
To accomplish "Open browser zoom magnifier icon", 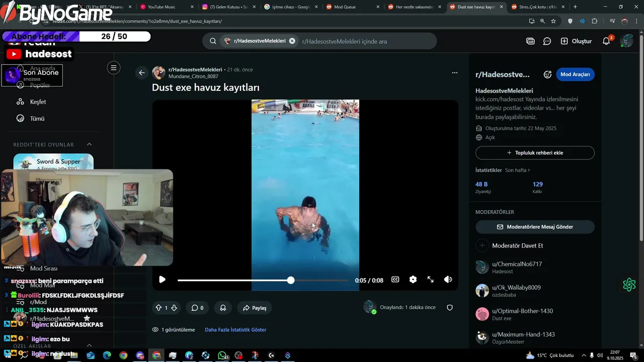I will pos(542,21).
